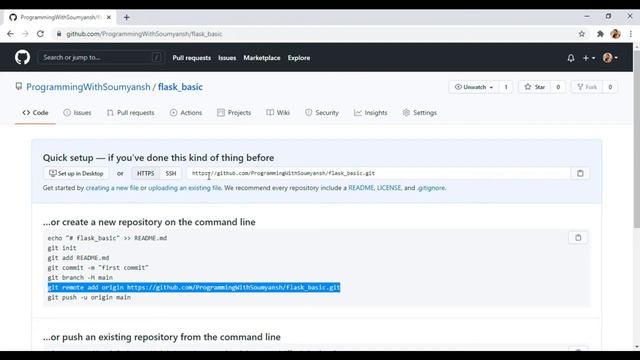Switch to the Issues repository tab
The image size is (640, 360).
click(x=77, y=113)
